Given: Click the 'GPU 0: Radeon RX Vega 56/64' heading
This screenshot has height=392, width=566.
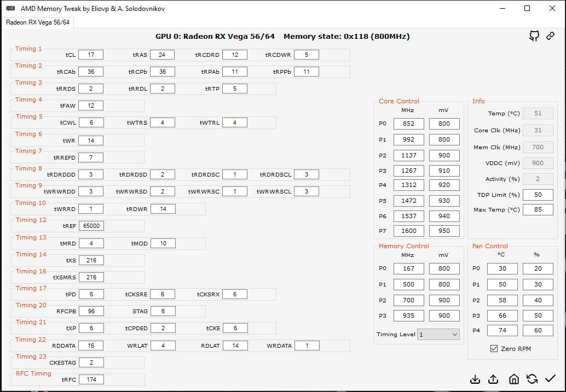Looking at the screenshot, I should (215, 37).
